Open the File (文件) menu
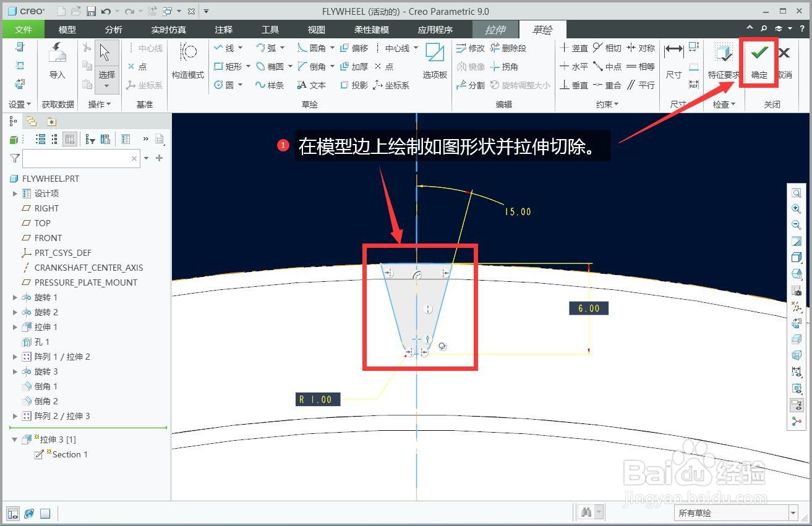The height and width of the screenshot is (526, 812). [24, 29]
